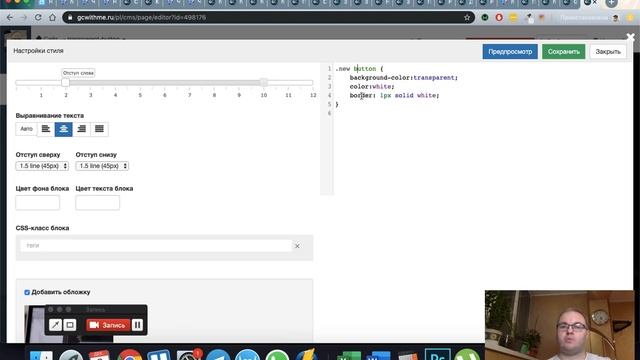Click the webcam video thumbnail
640x360 pixels.
[560, 325]
